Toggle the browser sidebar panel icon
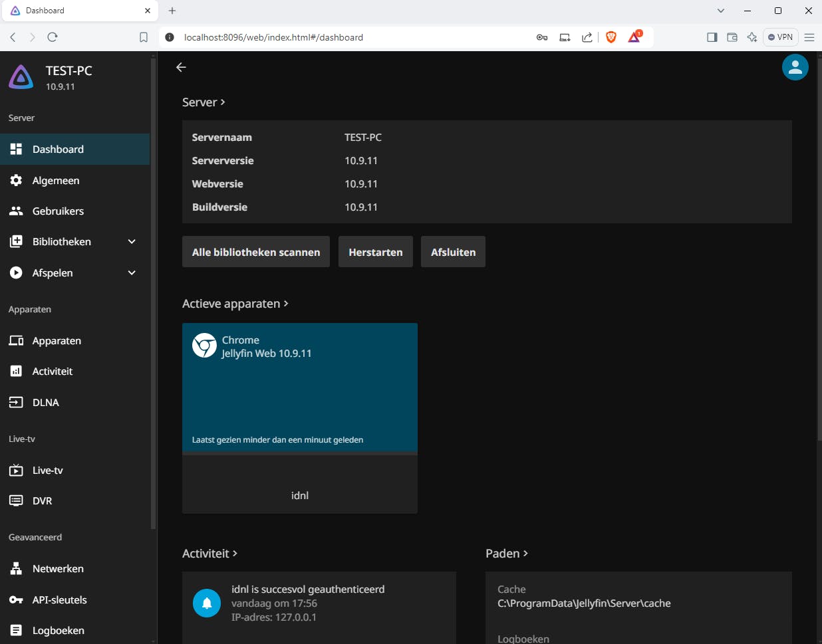The height and width of the screenshot is (644, 822). point(712,37)
